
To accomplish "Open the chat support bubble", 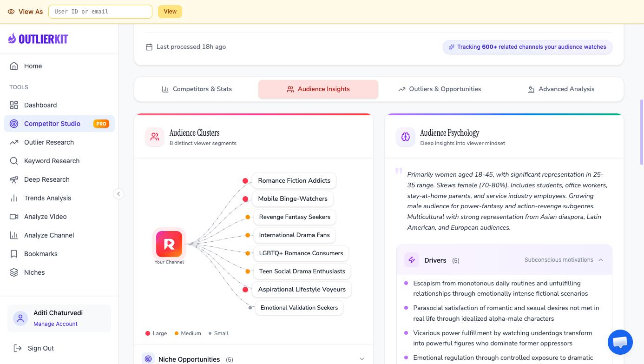I will (x=620, y=342).
